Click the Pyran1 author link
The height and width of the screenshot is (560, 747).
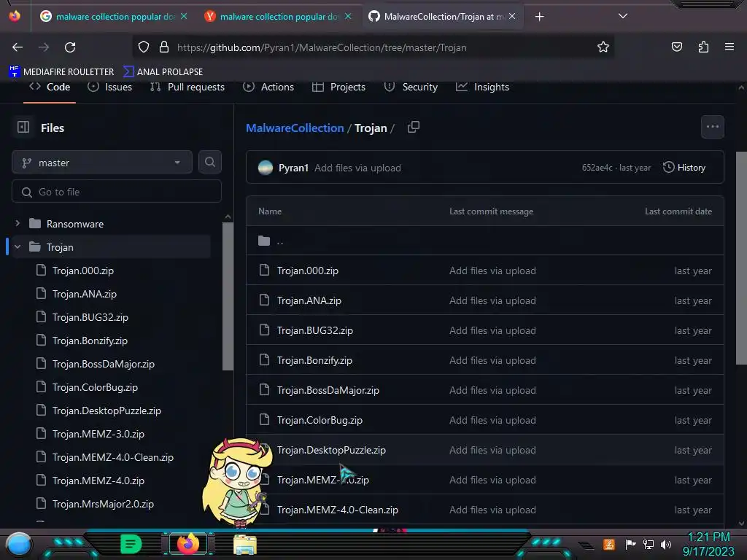pyautogui.click(x=293, y=168)
